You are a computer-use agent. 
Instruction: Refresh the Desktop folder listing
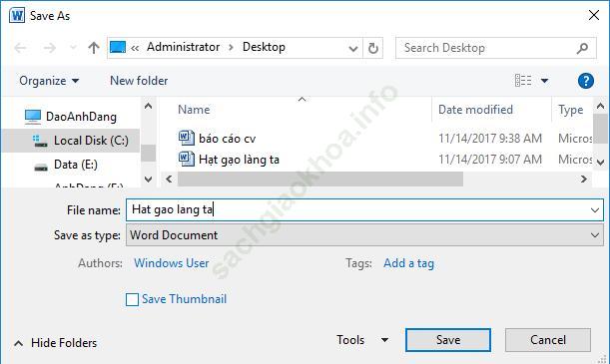[x=373, y=48]
